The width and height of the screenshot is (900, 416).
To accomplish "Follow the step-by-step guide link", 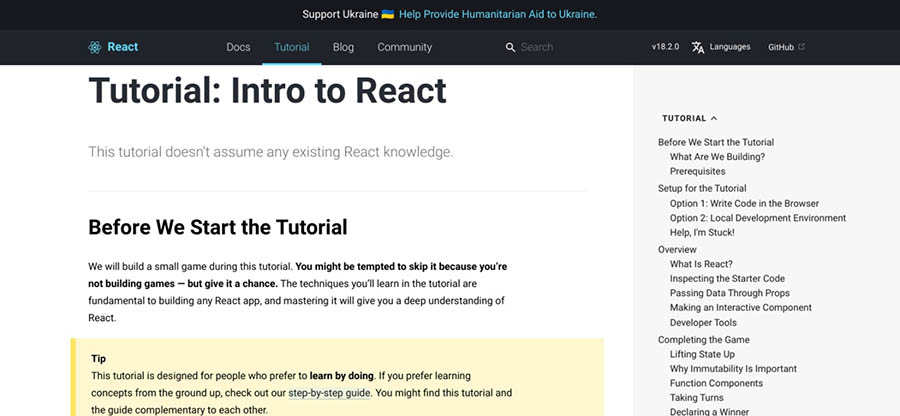I will point(329,393).
